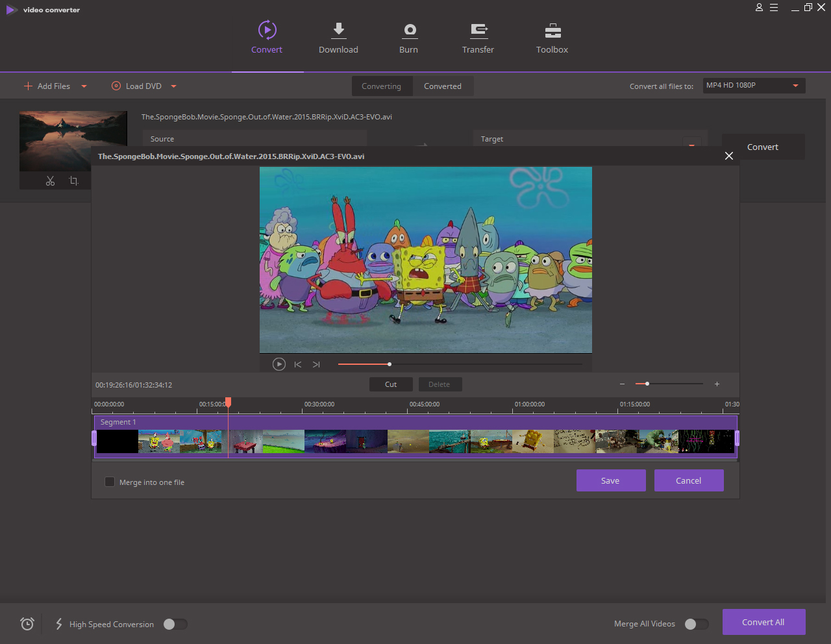
Task: Jump to previous frame marker
Action: [298, 365]
